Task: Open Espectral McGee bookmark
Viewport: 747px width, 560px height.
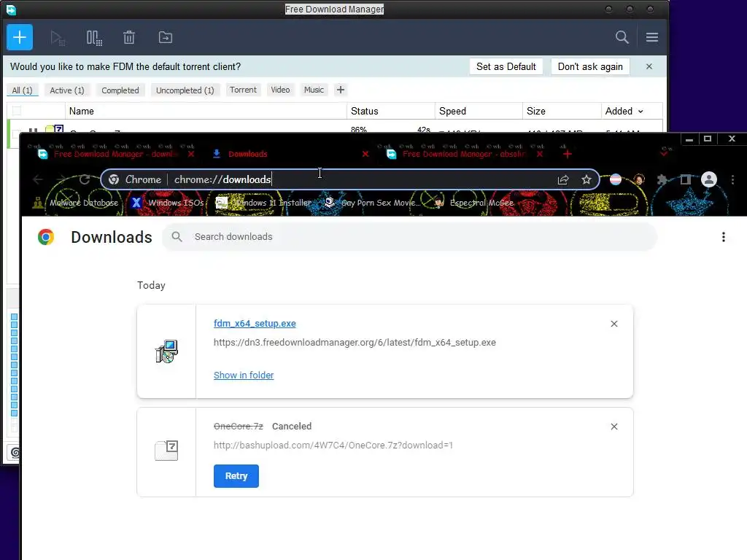Action: tap(474, 203)
